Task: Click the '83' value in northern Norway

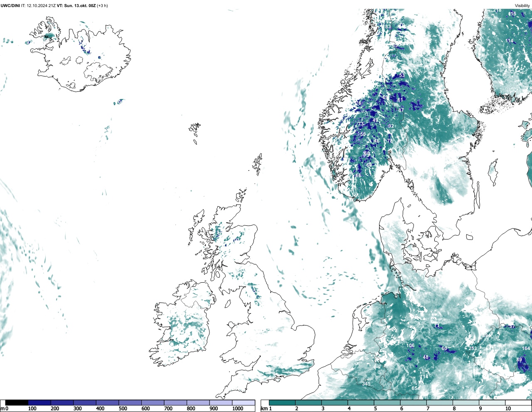Action: (x=388, y=27)
